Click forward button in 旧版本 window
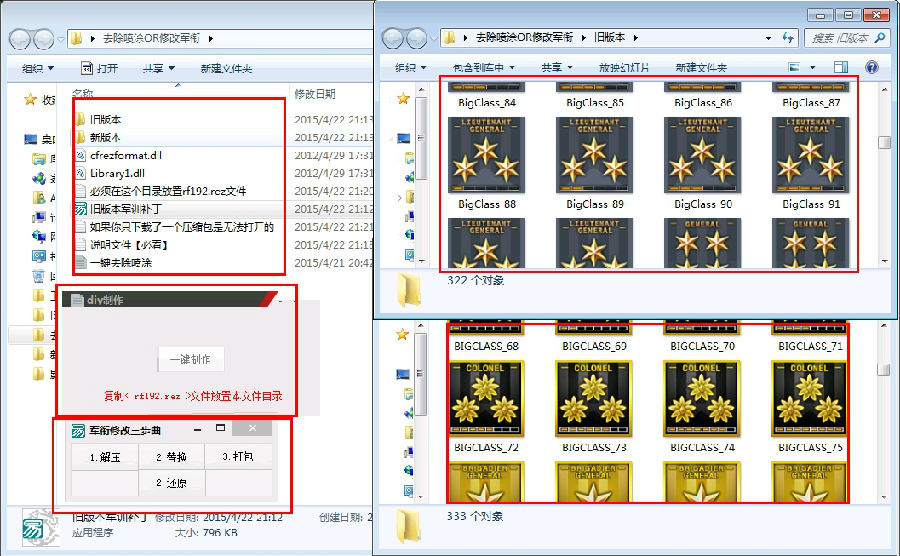Screen dimensions: 900x556 [x=416, y=38]
